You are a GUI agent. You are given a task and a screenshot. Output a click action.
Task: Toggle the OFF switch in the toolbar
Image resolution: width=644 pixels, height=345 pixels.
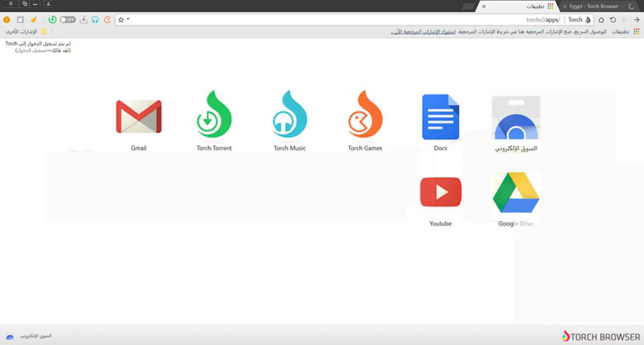tap(67, 19)
